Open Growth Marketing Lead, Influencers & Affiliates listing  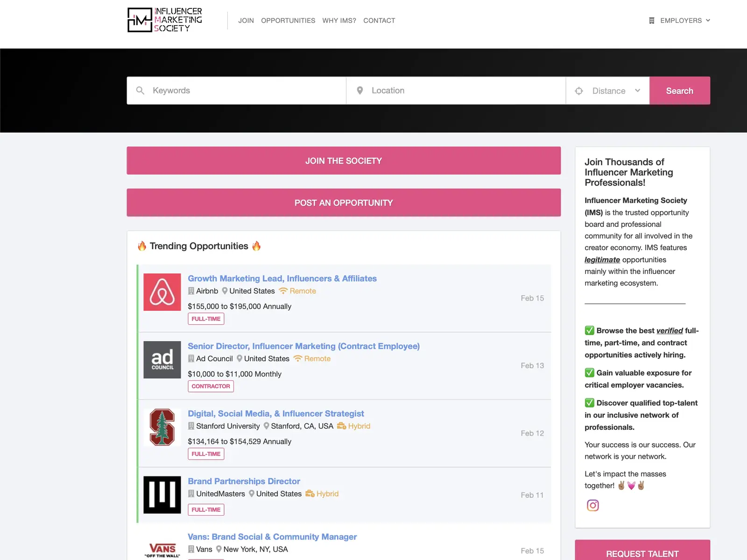282,278
